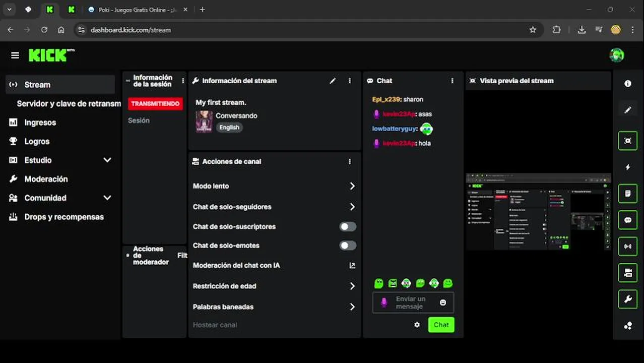Click the Sesión label in session panel
Viewport: 644px width, 363px height.
pos(139,120)
